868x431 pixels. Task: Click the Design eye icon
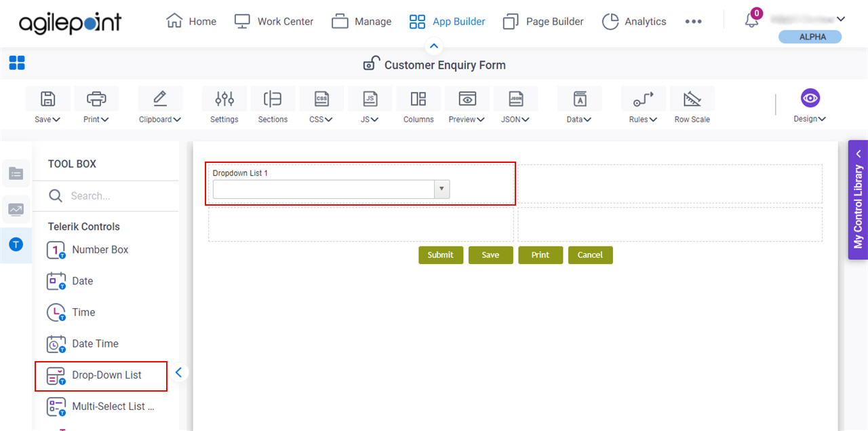tap(810, 98)
